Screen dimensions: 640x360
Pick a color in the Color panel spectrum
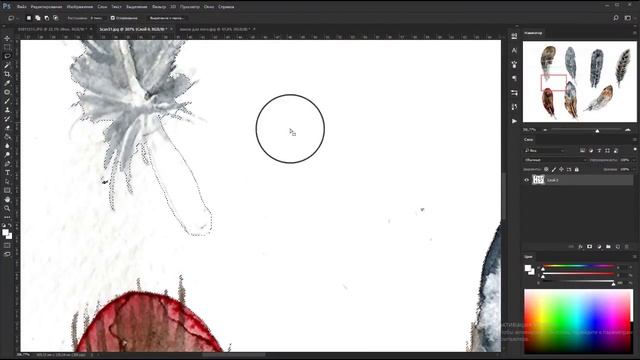(x=579, y=321)
